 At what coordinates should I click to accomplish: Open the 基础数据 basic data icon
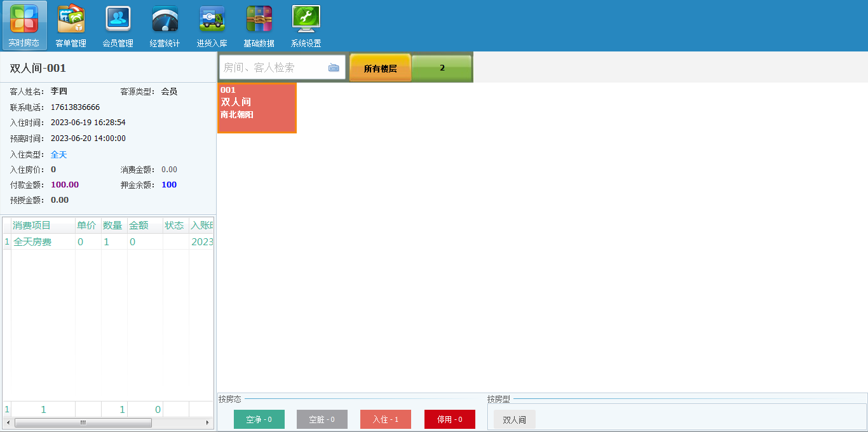click(259, 26)
